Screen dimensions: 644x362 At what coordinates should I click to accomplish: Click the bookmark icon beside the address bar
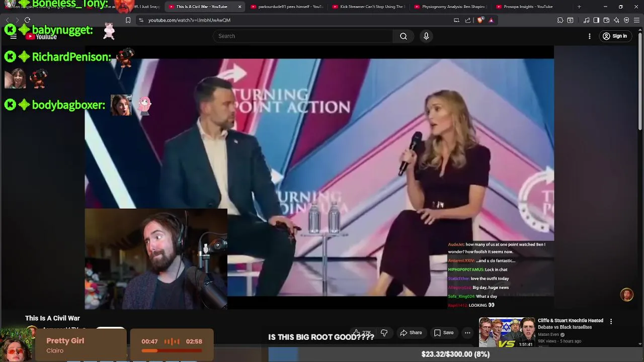[x=128, y=20]
